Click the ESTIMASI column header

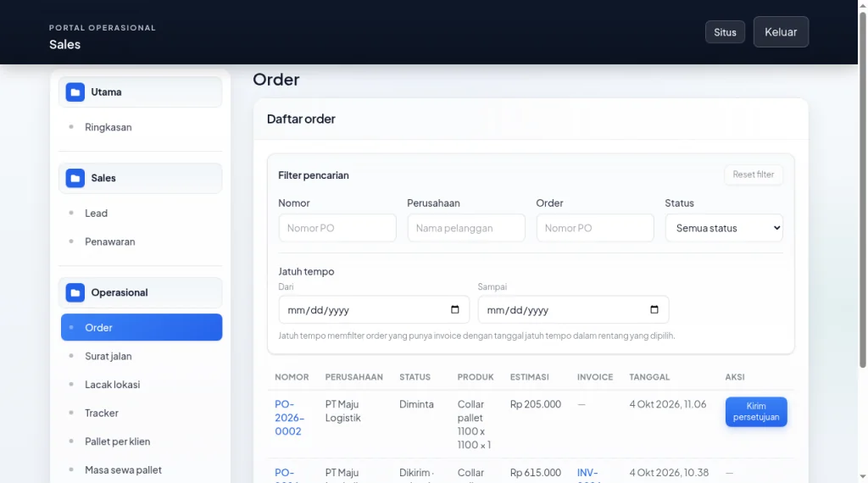(x=529, y=377)
